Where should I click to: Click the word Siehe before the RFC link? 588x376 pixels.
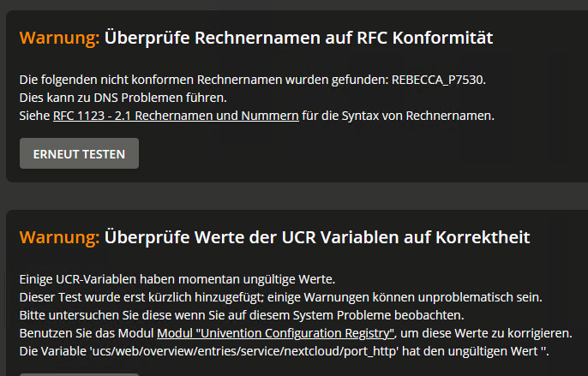[x=34, y=116]
